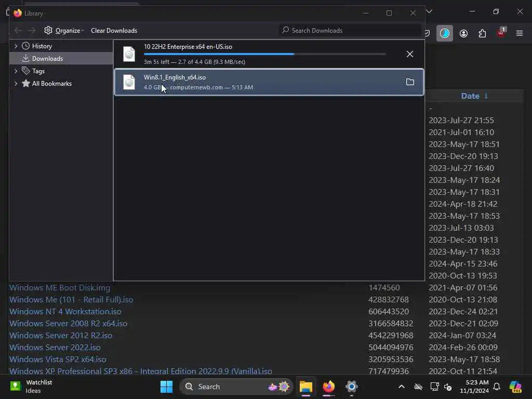
Task: Select the 2023-Jul-27 21:55 date entry
Action: click(461, 121)
